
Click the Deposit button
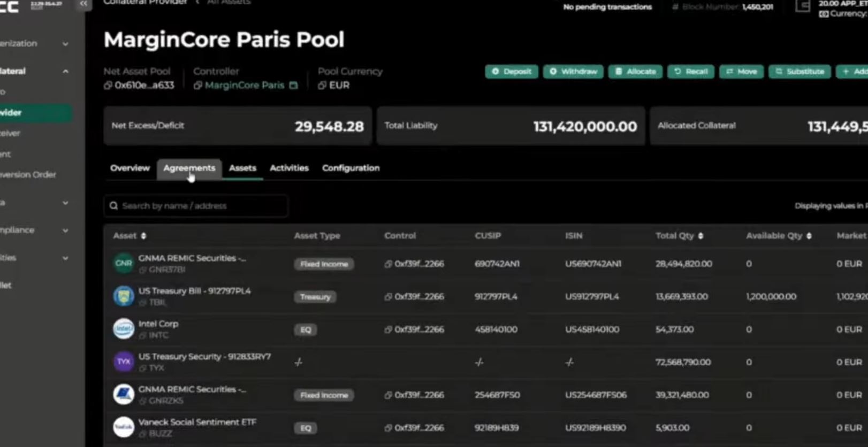click(x=512, y=72)
